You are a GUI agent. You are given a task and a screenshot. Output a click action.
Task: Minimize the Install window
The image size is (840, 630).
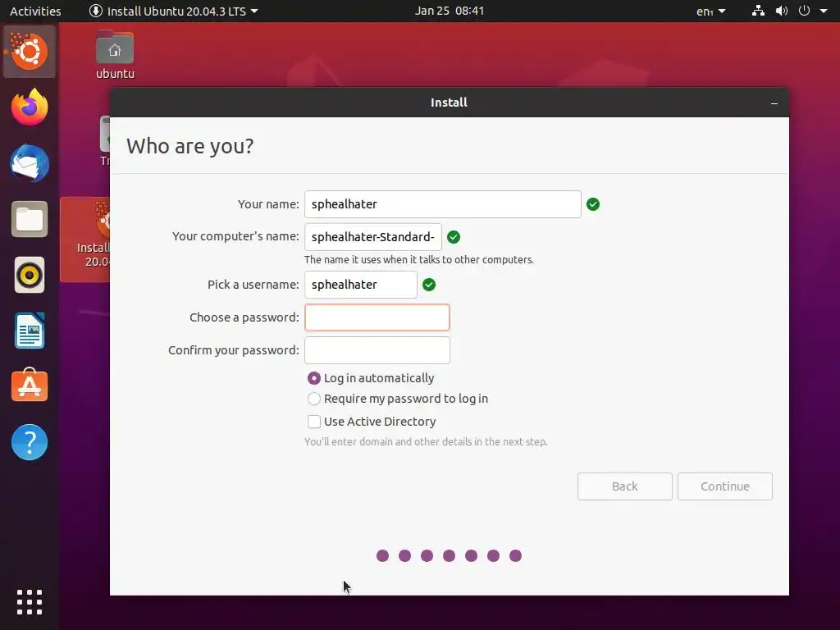tap(774, 103)
